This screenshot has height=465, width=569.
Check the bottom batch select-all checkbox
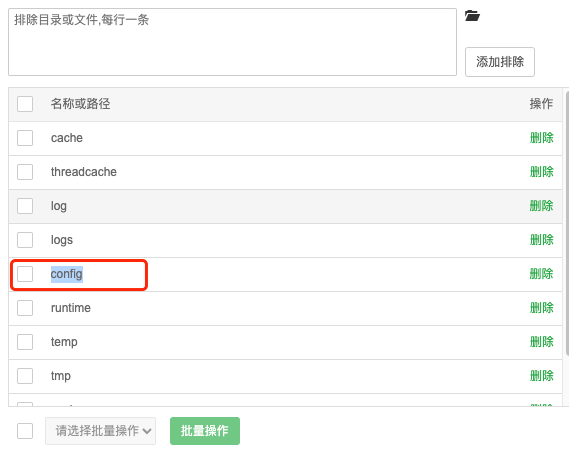(x=25, y=431)
